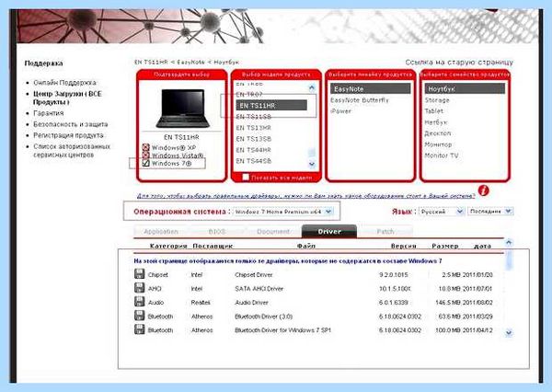Open Регистрация продукта link

(68, 135)
